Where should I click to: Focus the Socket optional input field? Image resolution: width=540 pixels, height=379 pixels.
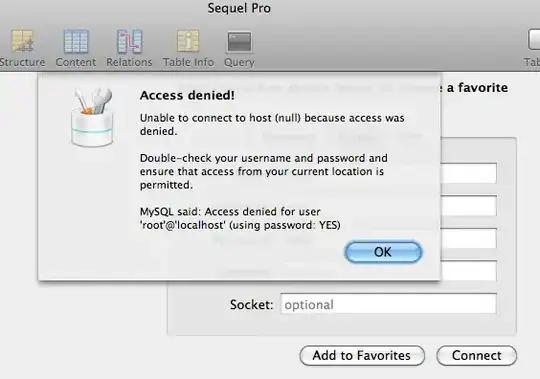(x=388, y=304)
